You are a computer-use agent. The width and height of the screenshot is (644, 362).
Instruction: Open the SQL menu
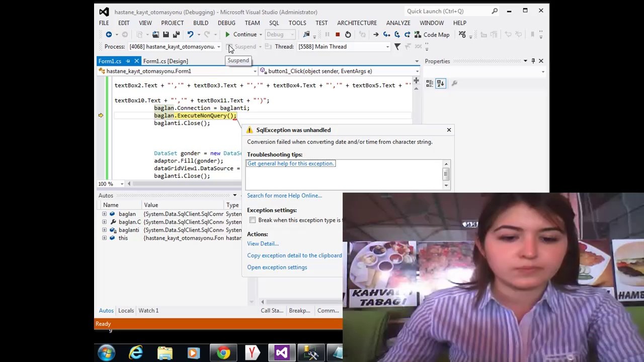click(274, 23)
